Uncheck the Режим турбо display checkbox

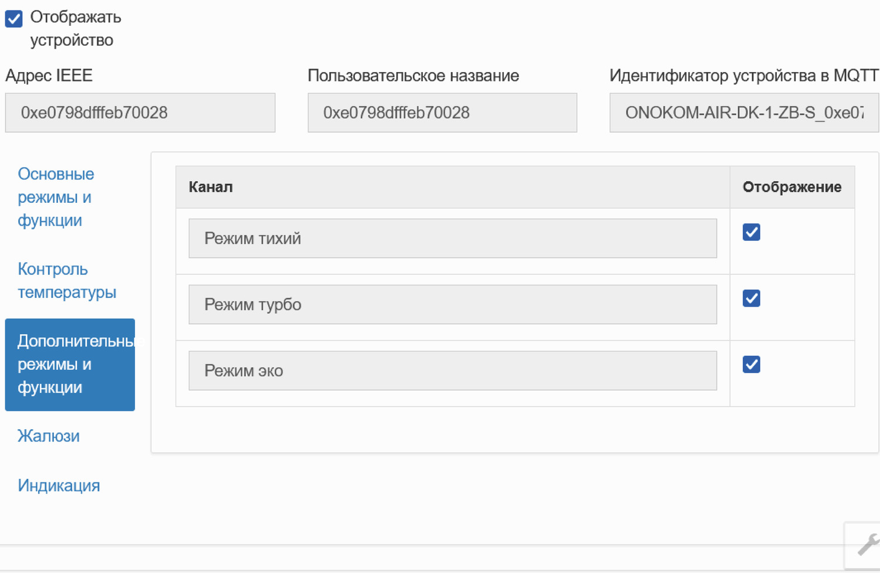click(x=751, y=298)
